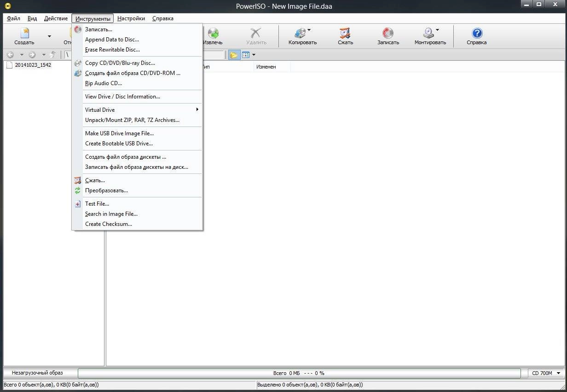Choose Copy CD/DVD/Blu-ray Disc...
This screenshot has width=567, height=392.
[x=137, y=63]
